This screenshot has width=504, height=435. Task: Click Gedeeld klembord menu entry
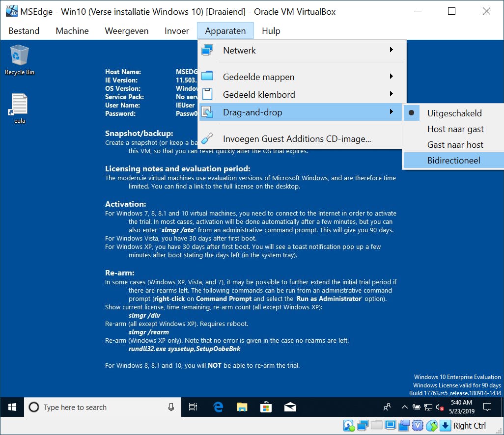click(x=301, y=94)
